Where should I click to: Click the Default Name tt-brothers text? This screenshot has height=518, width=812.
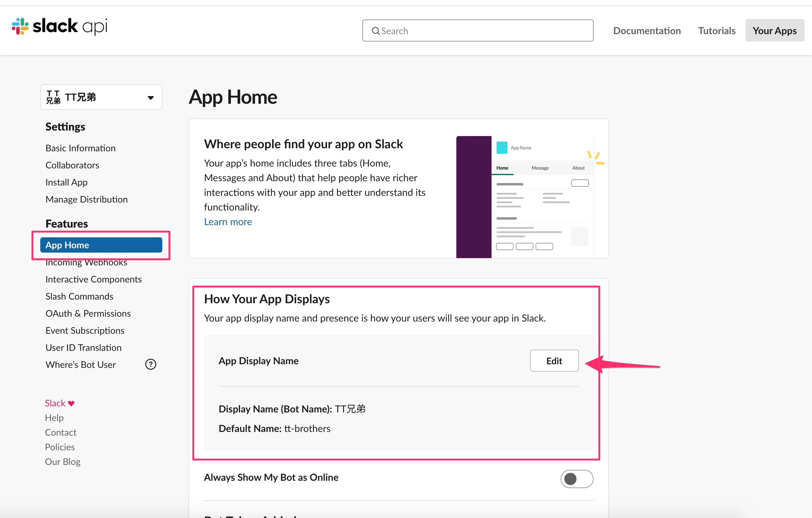tap(275, 428)
